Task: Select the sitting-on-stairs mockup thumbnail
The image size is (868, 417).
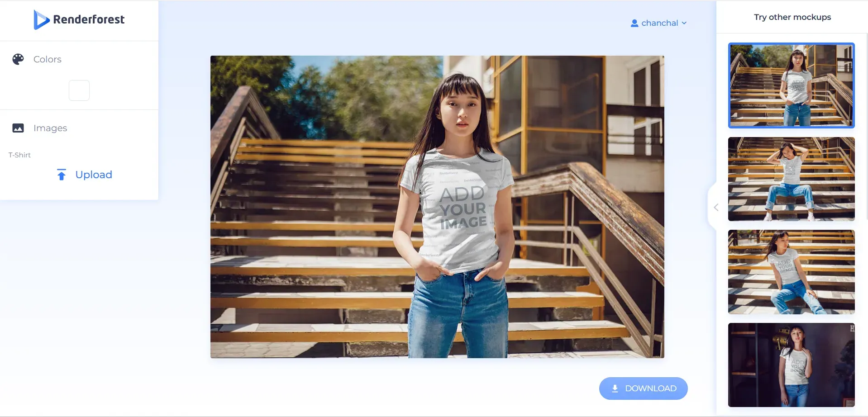Action: point(791,272)
